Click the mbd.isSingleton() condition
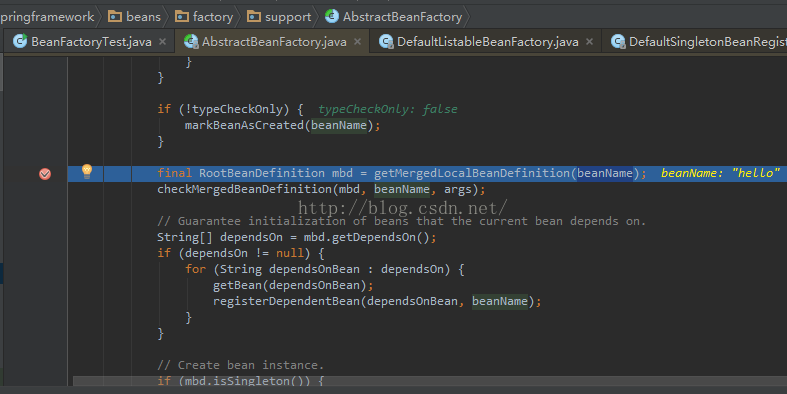Screen dimensions: 787x394 coord(247,381)
